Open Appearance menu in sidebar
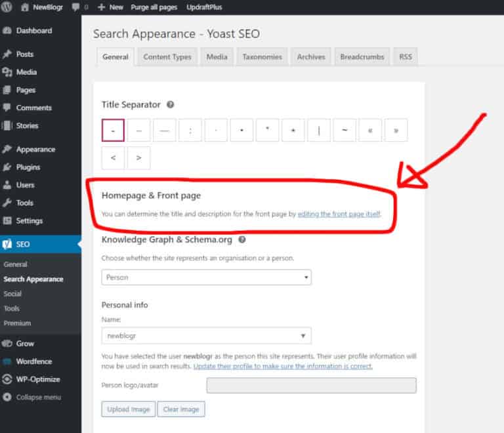 pyautogui.click(x=35, y=150)
